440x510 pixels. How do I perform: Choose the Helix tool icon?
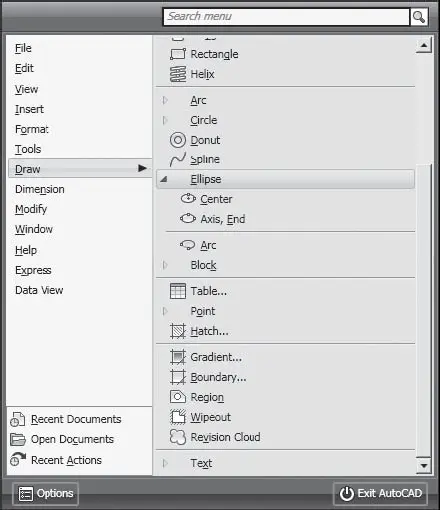coord(178,74)
